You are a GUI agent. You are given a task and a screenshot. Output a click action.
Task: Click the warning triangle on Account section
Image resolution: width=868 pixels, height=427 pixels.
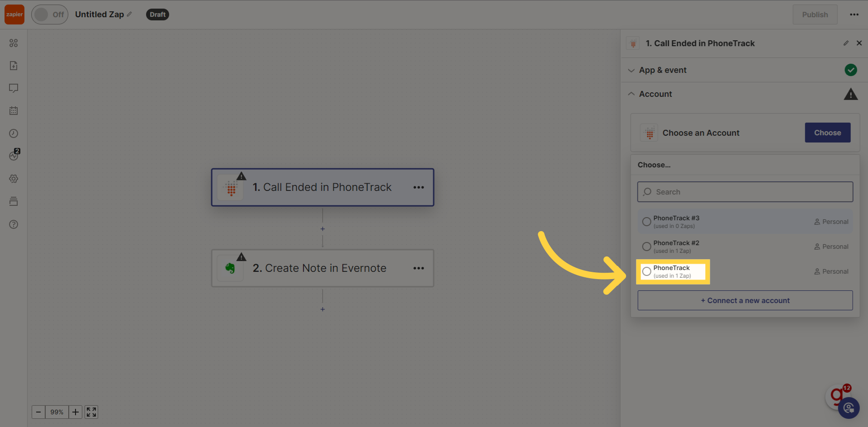click(851, 94)
